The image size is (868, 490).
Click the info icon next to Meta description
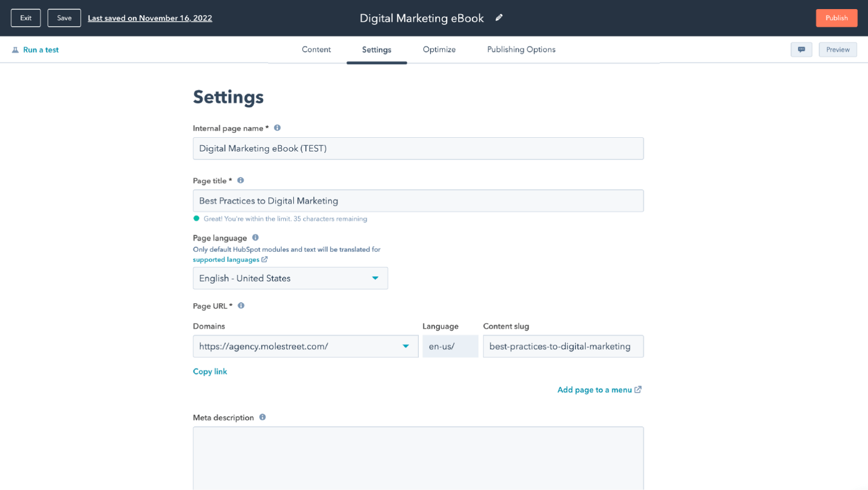click(x=262, y=417)
